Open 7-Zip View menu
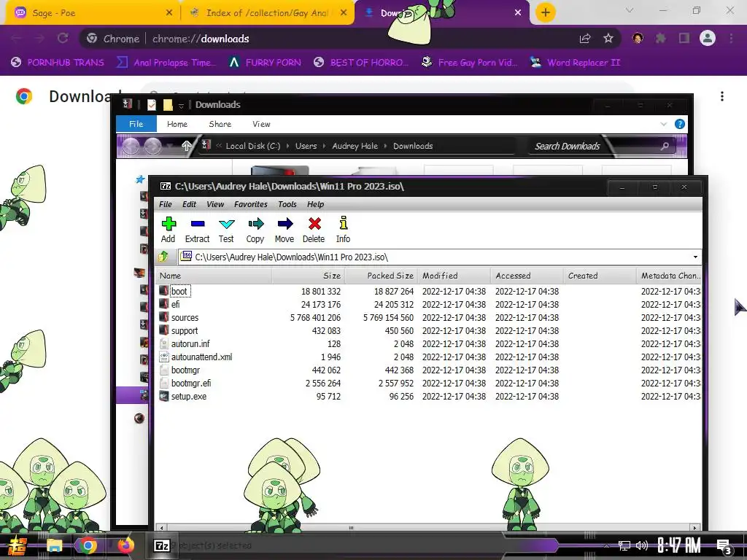The image size is (747, 560). [x=215, y=204]
